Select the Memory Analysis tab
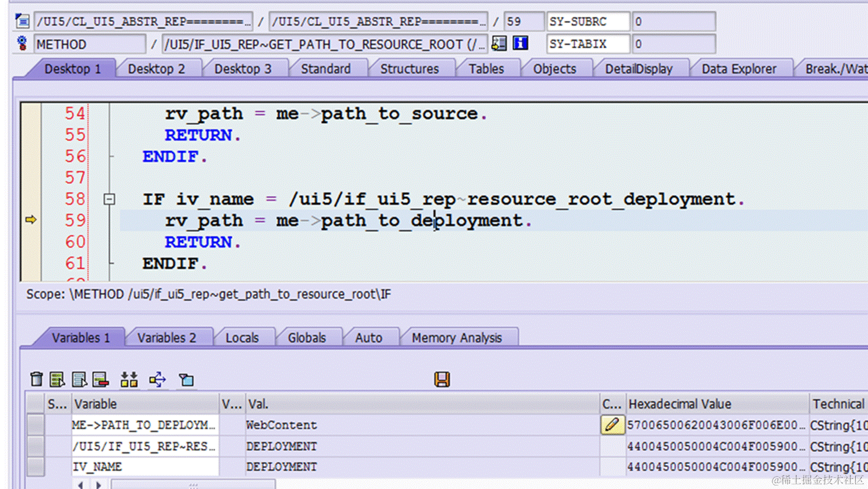868x489 pixels. pos(456,338)
